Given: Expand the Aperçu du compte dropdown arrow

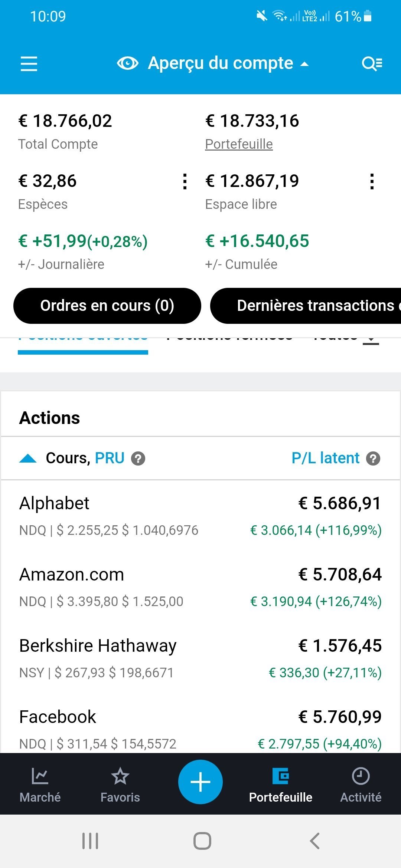Looking at the screenshot, I should (x=304, y=64).
